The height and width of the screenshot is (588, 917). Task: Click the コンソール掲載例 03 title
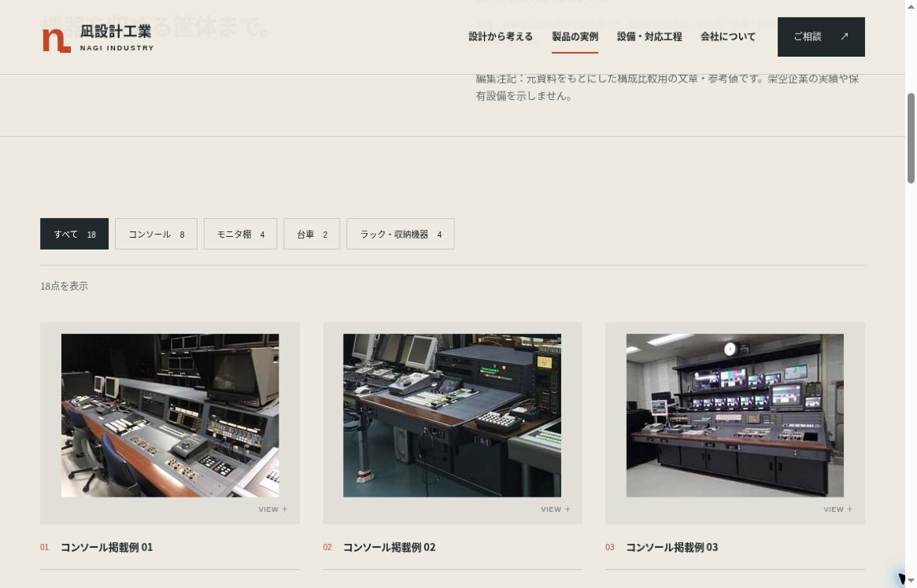coord(672,548)
